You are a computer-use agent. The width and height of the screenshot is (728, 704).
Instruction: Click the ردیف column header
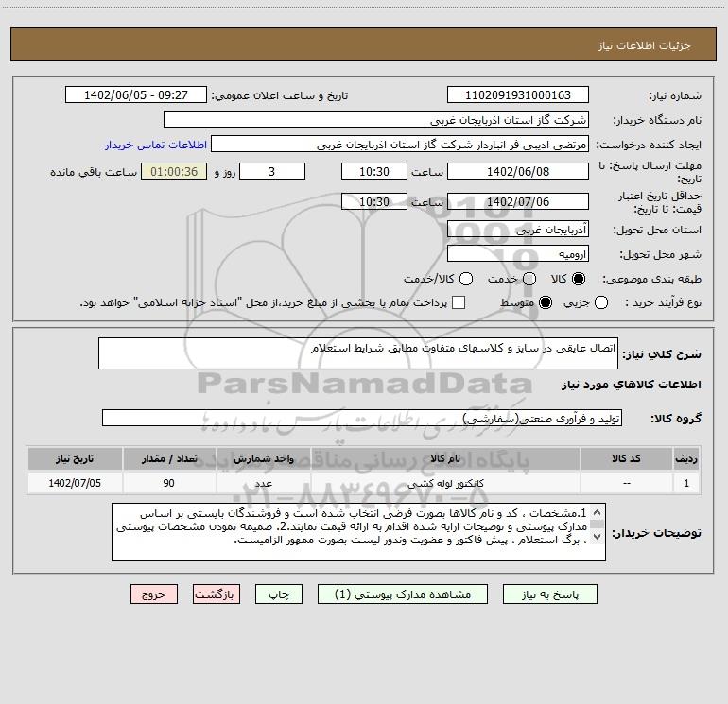[686, 458]
